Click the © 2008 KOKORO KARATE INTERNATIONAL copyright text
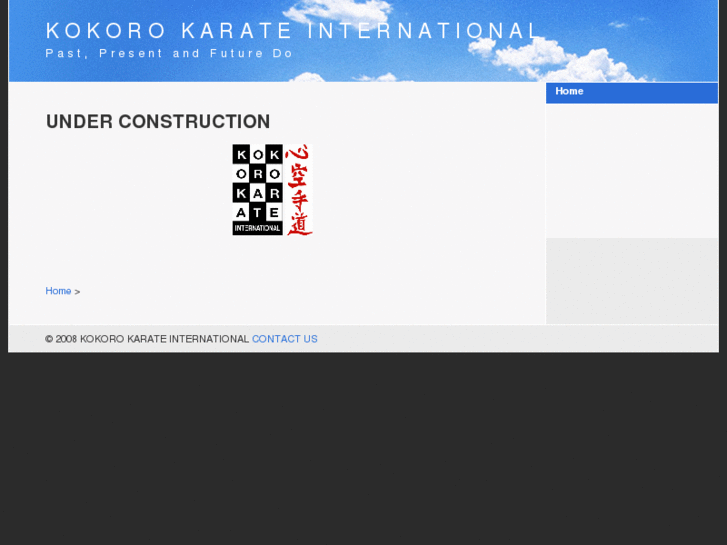Screen dimensions: 727x545 point(147,339)
